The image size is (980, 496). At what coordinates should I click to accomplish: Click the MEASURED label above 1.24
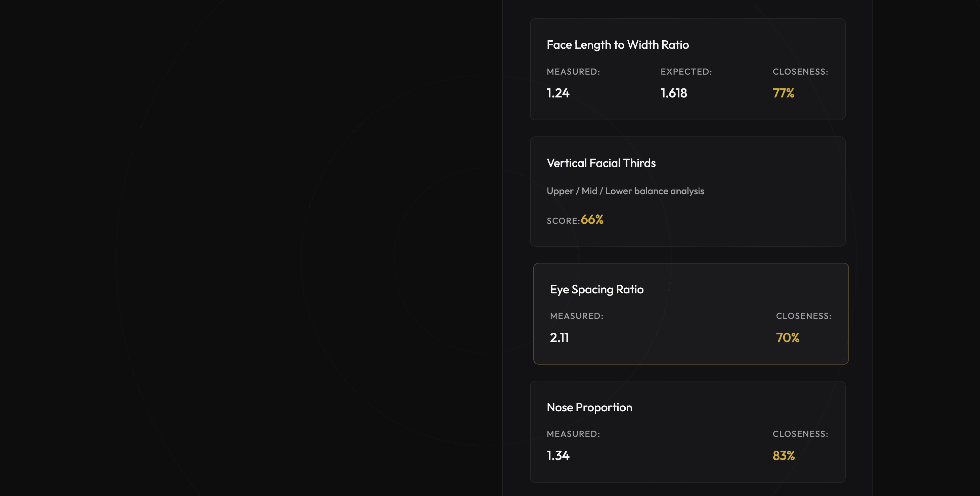click(x=573, y=72)
